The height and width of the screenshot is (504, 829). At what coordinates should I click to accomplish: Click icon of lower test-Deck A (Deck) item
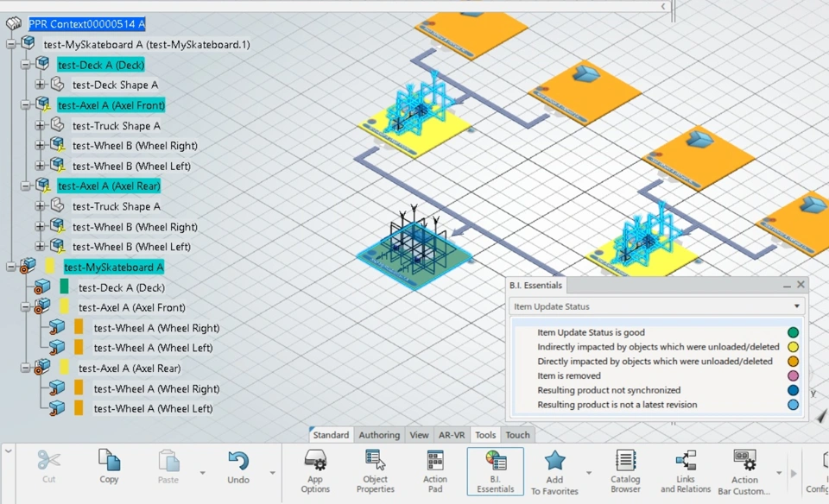[x=42, y=287]
